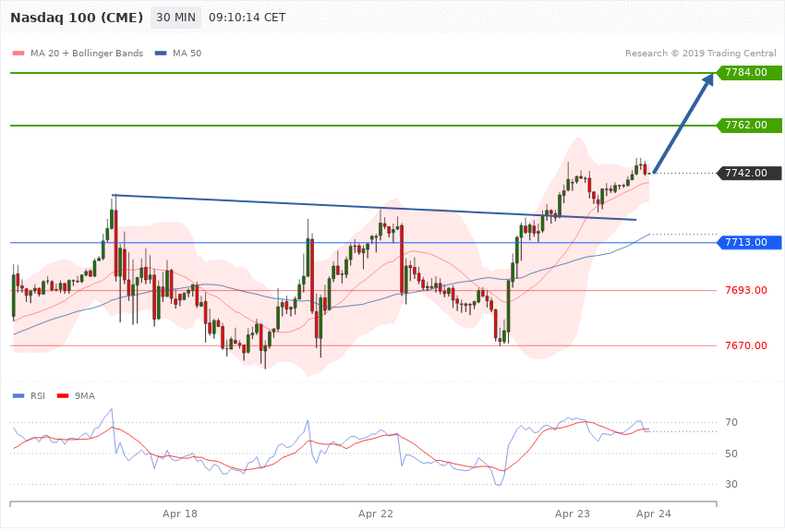Click the 7693.00 support price label
This screenshot has width=785, height=532.
(746, 290)
